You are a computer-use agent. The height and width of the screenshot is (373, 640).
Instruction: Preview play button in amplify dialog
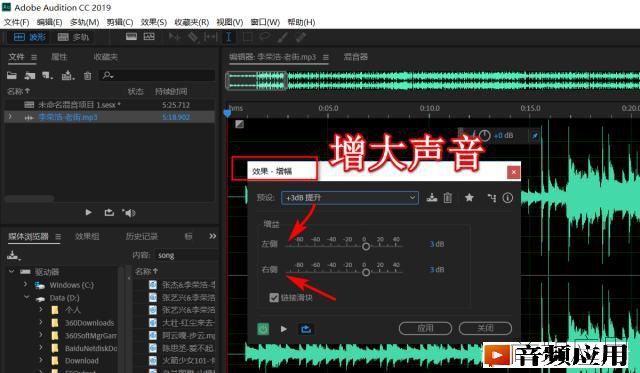click(284, 329)
